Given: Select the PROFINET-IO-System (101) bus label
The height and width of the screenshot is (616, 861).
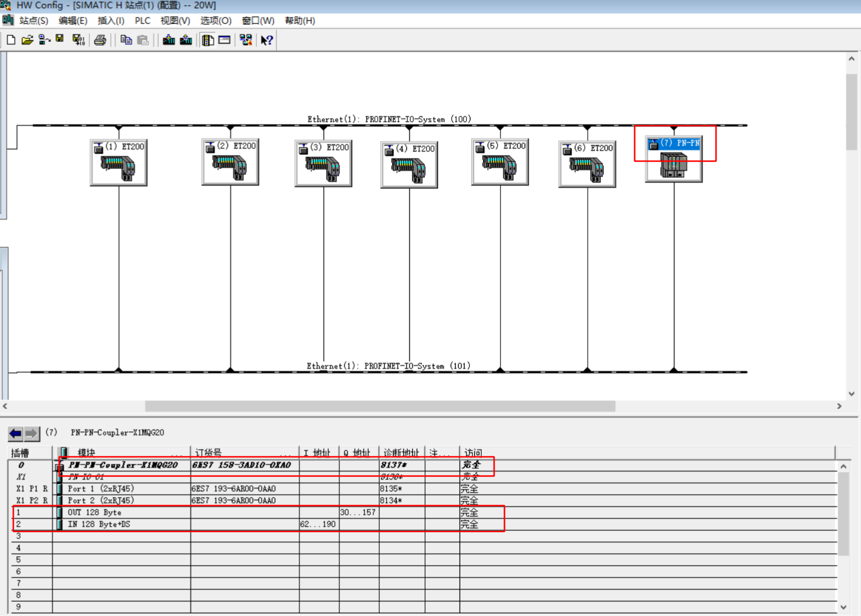Looking at the screenshot, I should pos(389,366).
